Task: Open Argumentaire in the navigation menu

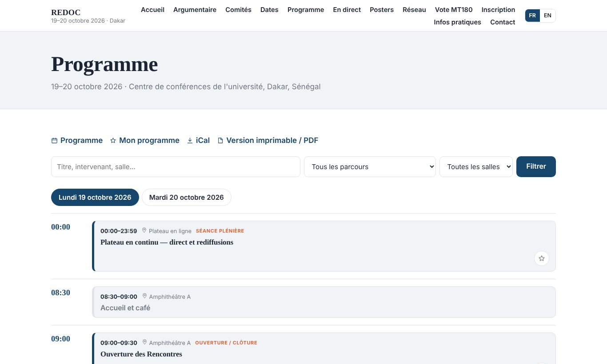Action: 195,10
